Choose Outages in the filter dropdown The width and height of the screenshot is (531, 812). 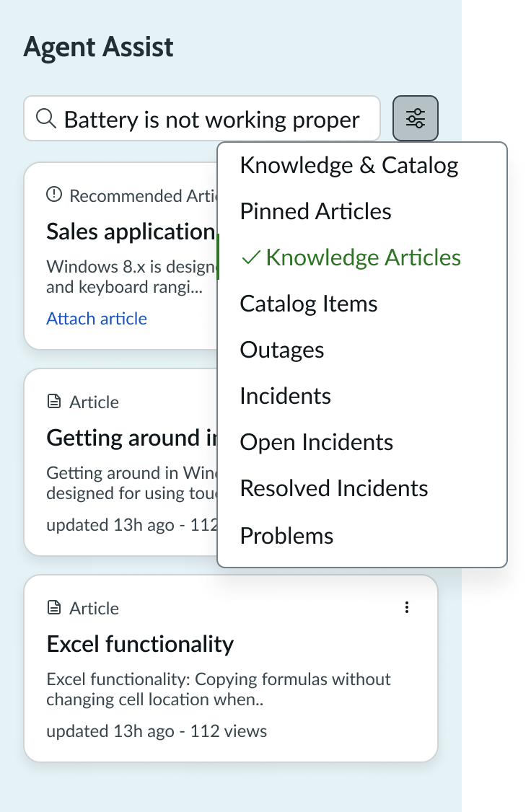click(x=282, y=350)
